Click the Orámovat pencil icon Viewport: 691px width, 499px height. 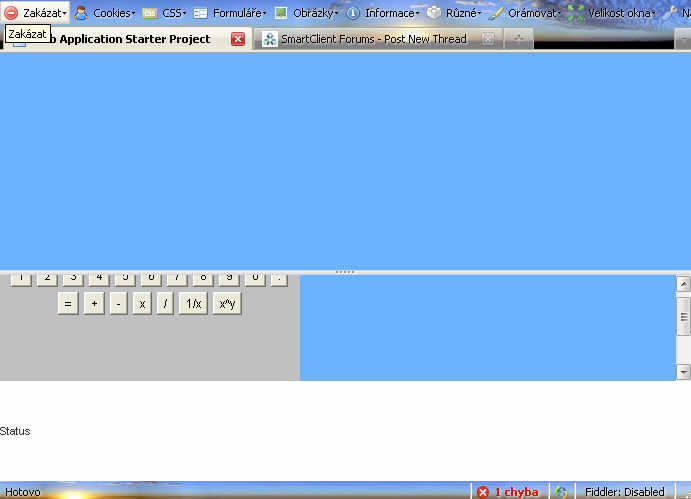pyautogui.click(x=496, y=13)
